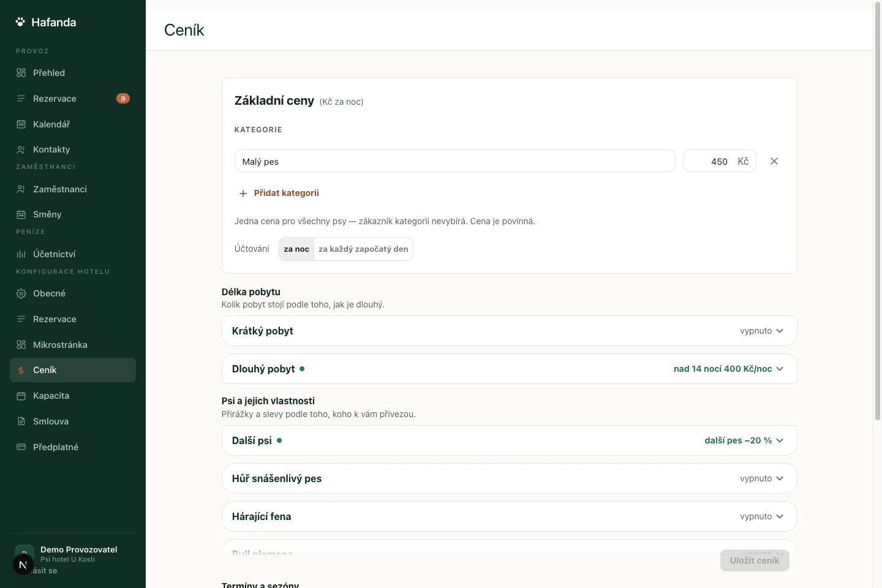The width and height of the screenshot is (882, 588).
Task: Click the Smlouva document icon
Action: 21,421
